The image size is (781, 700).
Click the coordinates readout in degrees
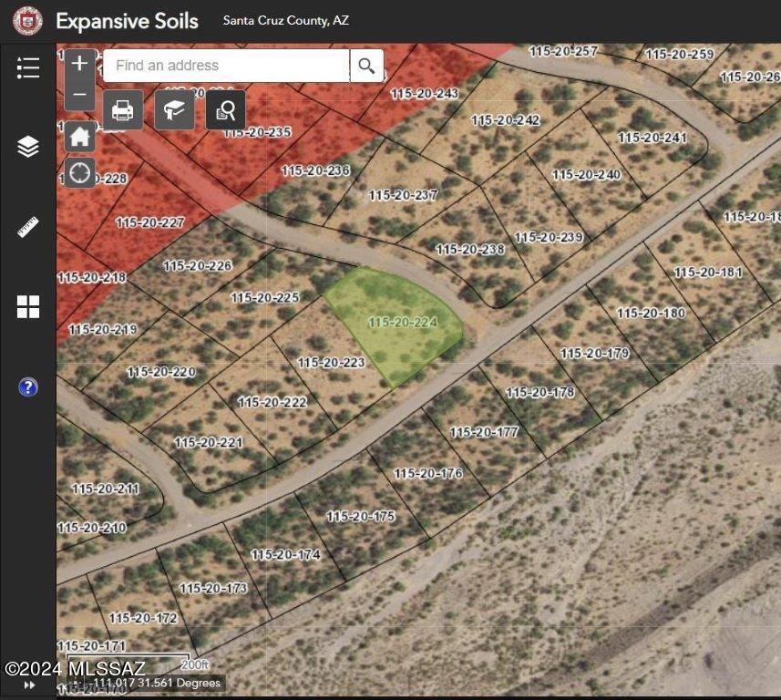(157, 683)
